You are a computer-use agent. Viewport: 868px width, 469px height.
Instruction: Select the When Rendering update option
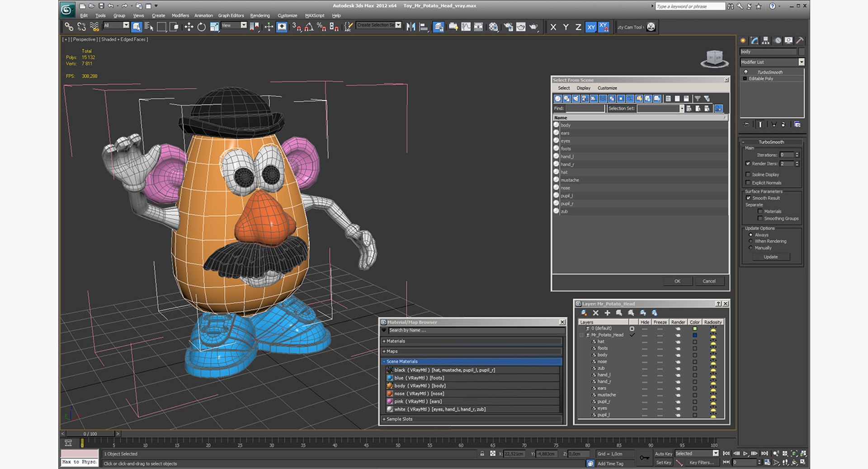[751, 241]
